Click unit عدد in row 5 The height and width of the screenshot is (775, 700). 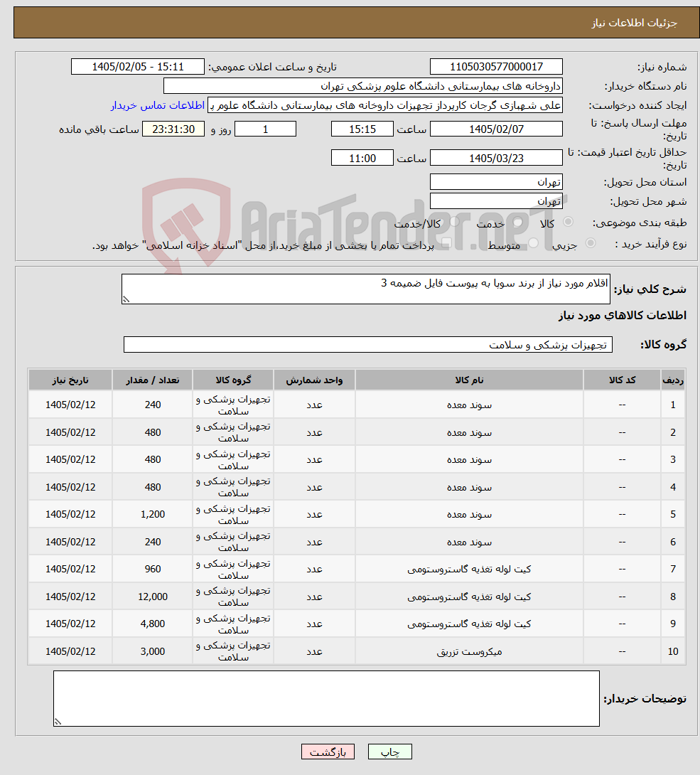coord(314,515)
